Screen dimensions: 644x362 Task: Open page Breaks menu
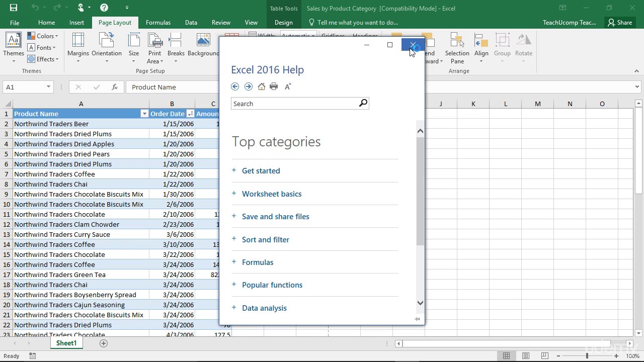click(x=176, y=48)
